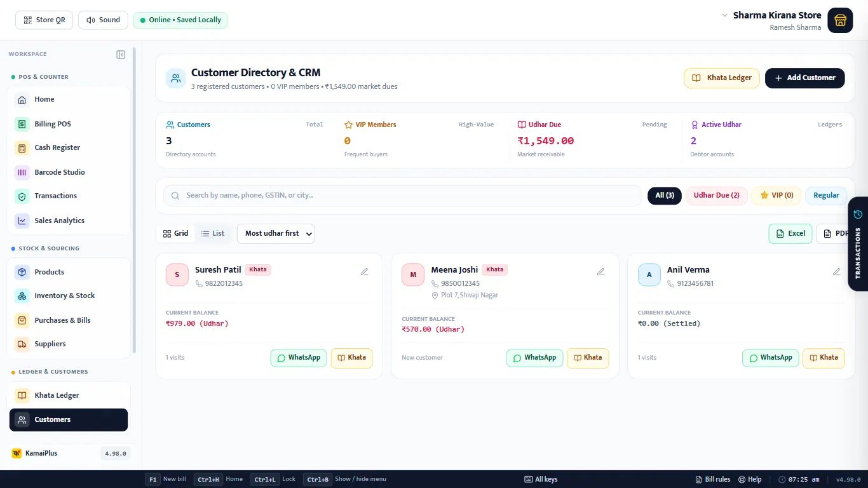Send WhatsApp to Anil Verma
Viewport: 868px width, 488px height.
point(771,358)
